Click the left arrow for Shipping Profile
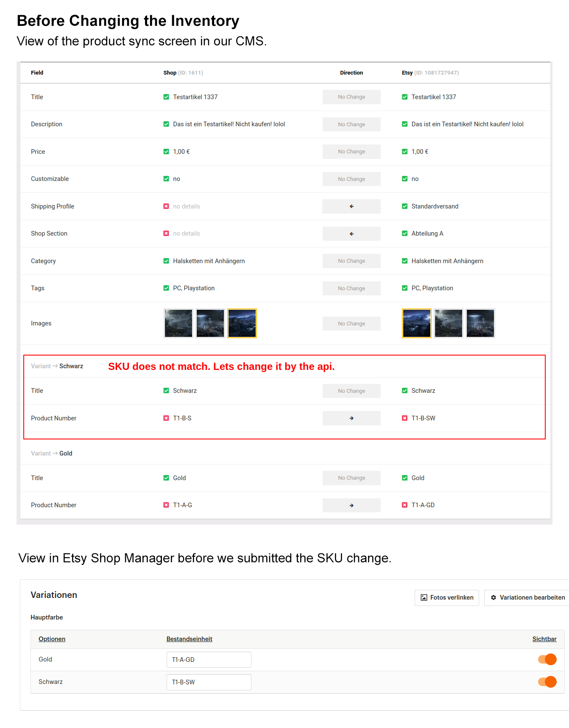This screenshot has height=728, width=569. click(351, 206)
